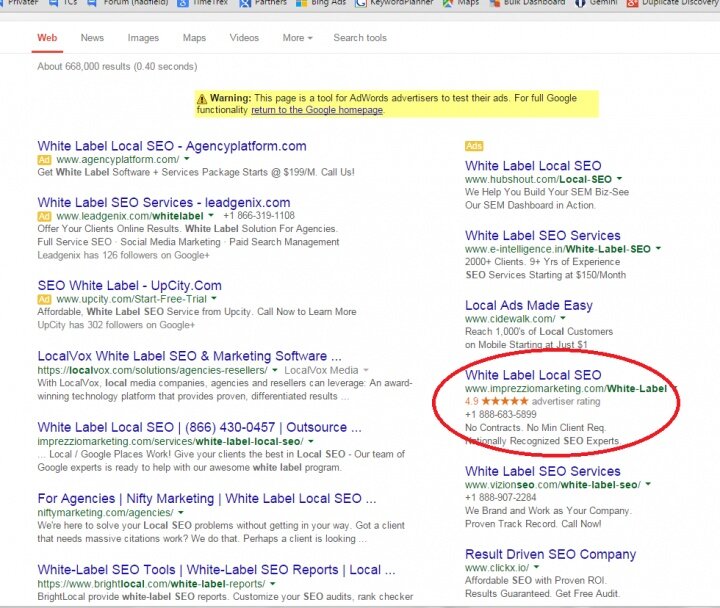Click leadgenix phone number +1 866-319-1108
Screen dimensions: 720x608
click(259, 215)
